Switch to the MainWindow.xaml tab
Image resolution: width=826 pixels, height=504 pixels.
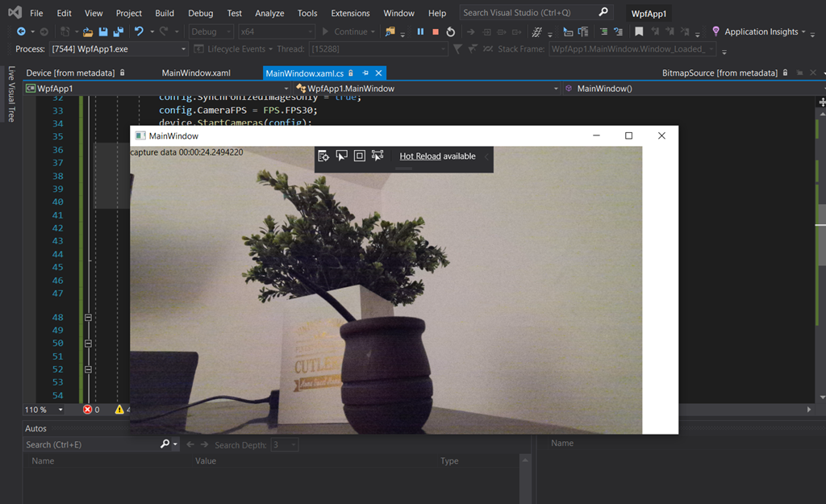click(196, 73)
